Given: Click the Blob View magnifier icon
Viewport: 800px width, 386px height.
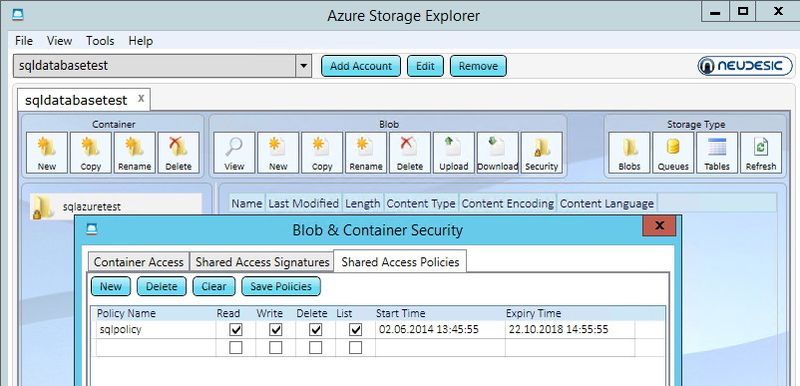Looking at the screenshot, I should pos(234,153).
